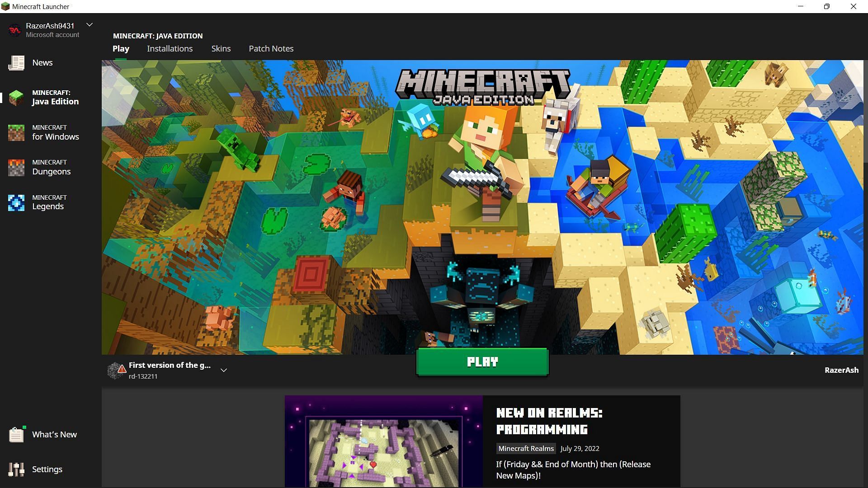Switch to the Installations tab

pyautogui.click(x=170, y=48)
